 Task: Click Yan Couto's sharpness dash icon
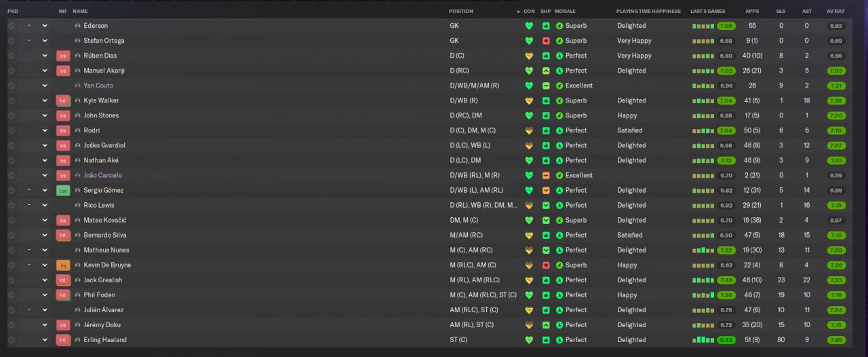[x=546, y=86]
